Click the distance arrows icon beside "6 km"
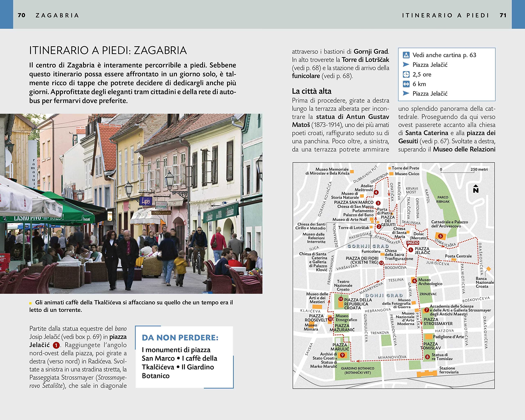 coord(406,84)
